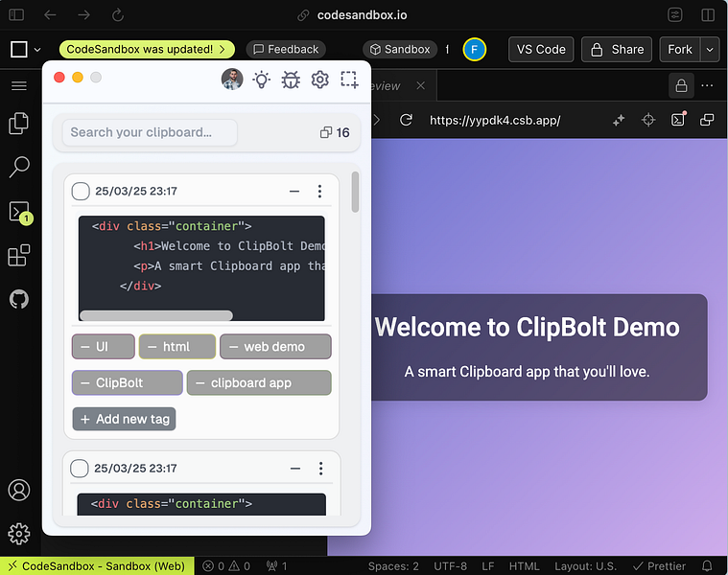Select the second clip card checkbox

pos(80,469)
